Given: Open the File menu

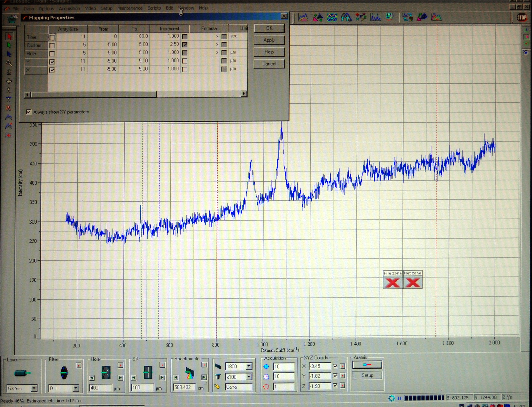Looking at the screenshot, I should (15, 9).
